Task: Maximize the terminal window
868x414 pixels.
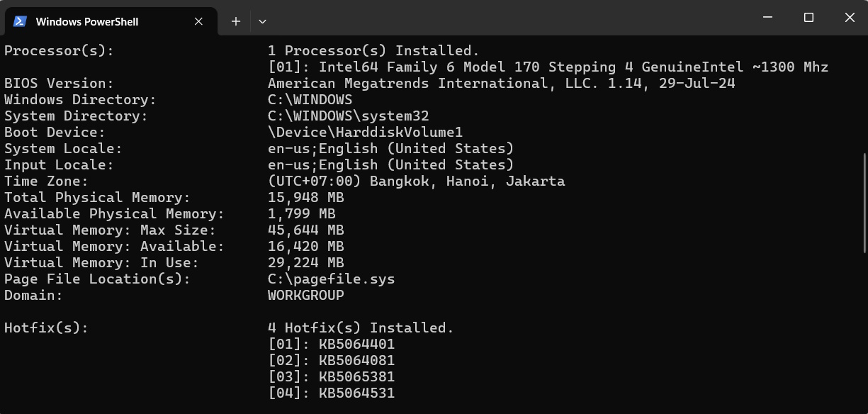Action: click(x=808, y=18)
